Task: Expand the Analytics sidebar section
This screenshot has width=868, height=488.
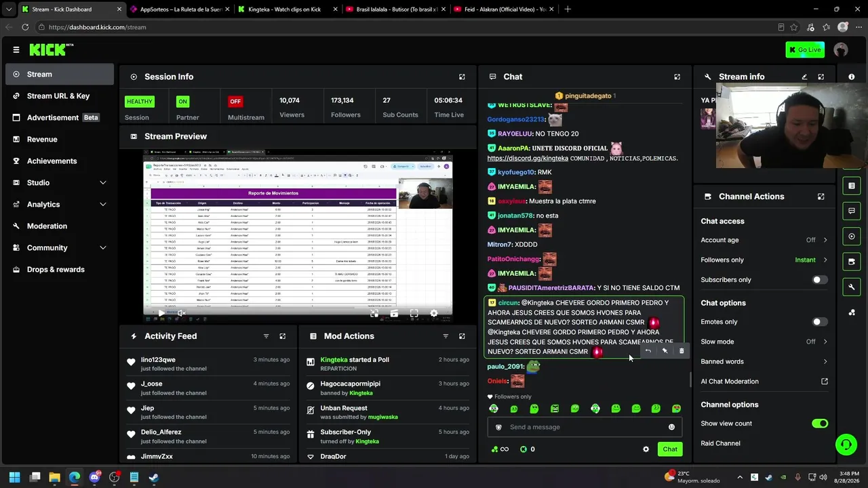Action: [x=103, y=205]
